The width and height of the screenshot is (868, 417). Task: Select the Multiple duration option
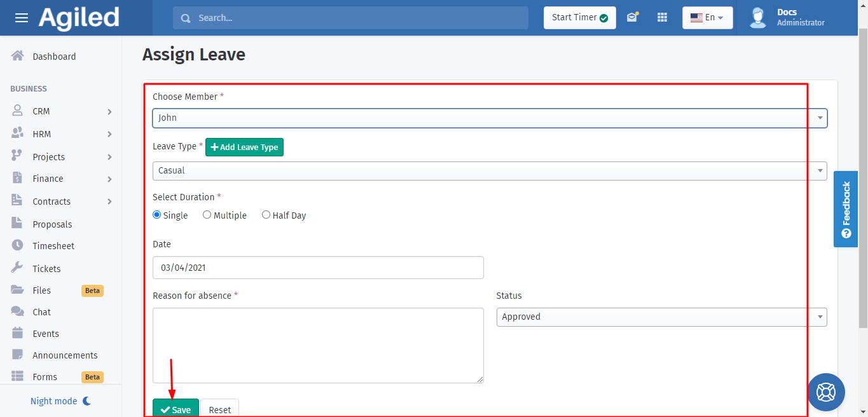[207, 215]
